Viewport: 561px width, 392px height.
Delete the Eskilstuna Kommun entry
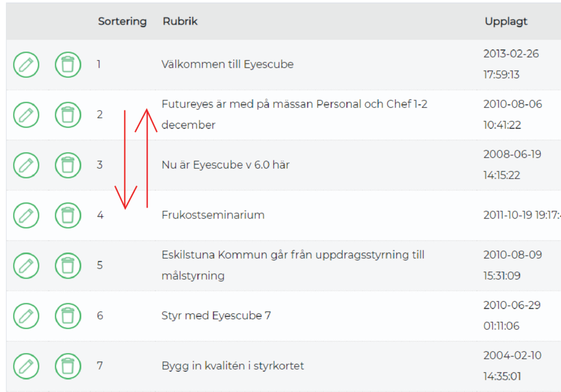68,266
